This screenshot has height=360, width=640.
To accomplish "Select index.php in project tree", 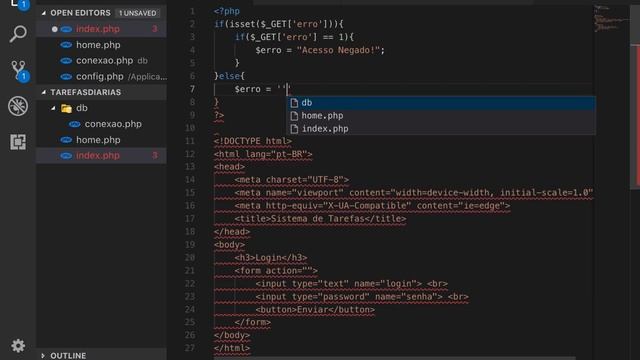I will point(101,156).
